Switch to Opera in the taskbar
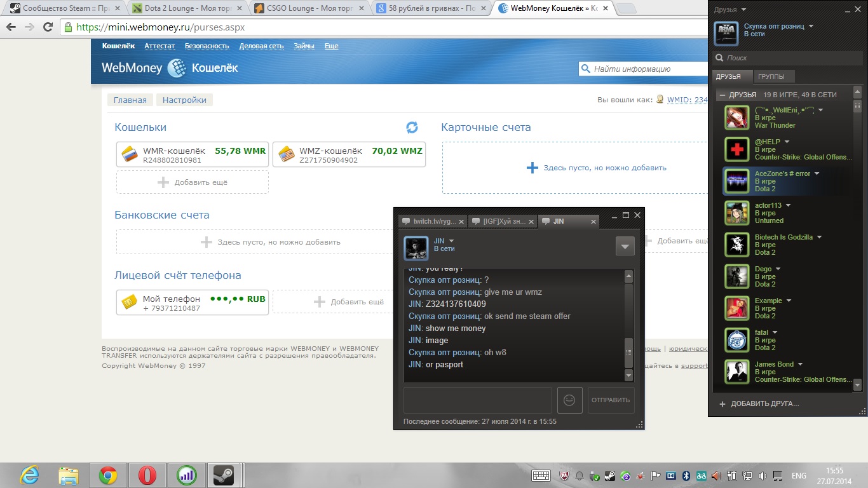Screen dimensions: 868x488 pos(147,475)
